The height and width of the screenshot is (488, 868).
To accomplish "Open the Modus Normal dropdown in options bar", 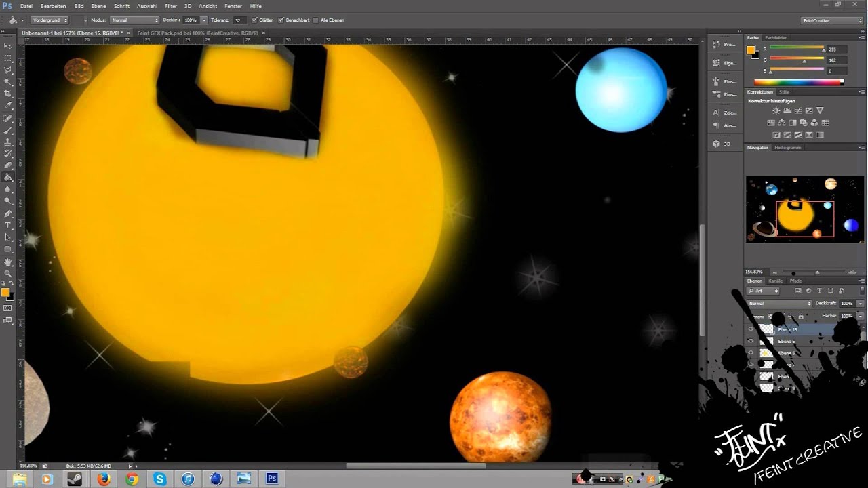I will tap(134, 20).
